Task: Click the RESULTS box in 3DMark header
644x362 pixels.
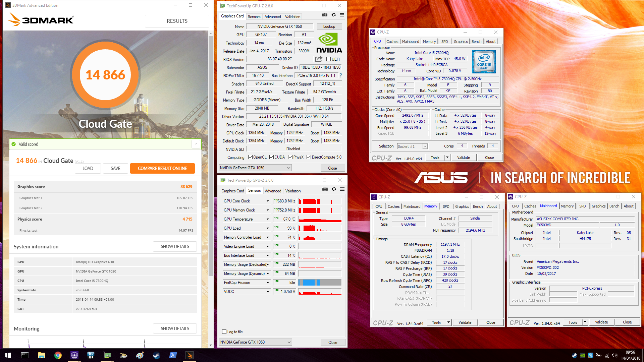Action: 177,21
